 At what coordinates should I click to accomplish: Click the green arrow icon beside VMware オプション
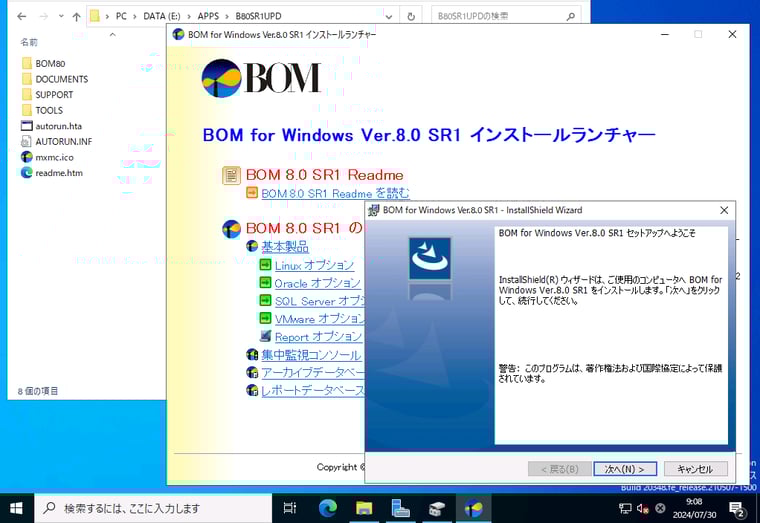(265, 318)
